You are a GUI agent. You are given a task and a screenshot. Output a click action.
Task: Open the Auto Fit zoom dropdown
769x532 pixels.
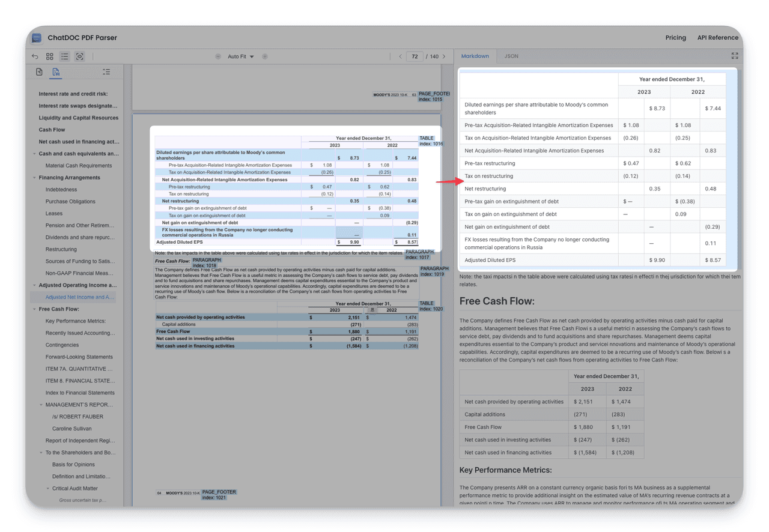(x=240, y=56)
